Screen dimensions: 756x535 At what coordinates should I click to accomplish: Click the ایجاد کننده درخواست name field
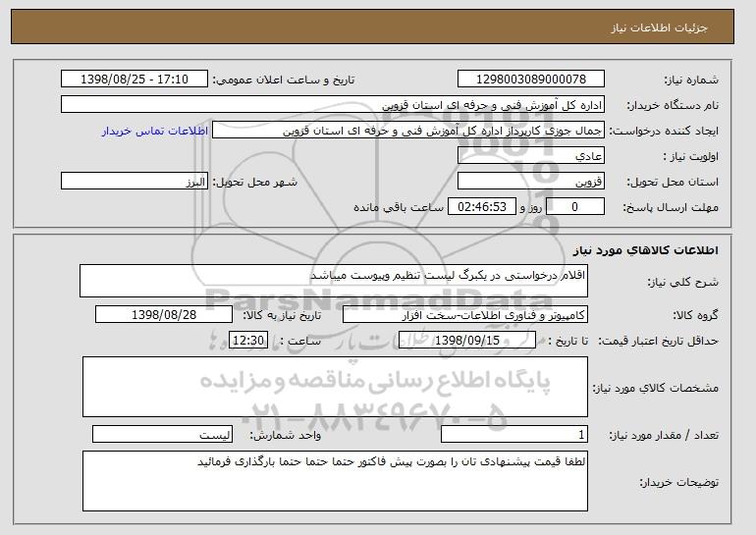[x=408, y=131]
